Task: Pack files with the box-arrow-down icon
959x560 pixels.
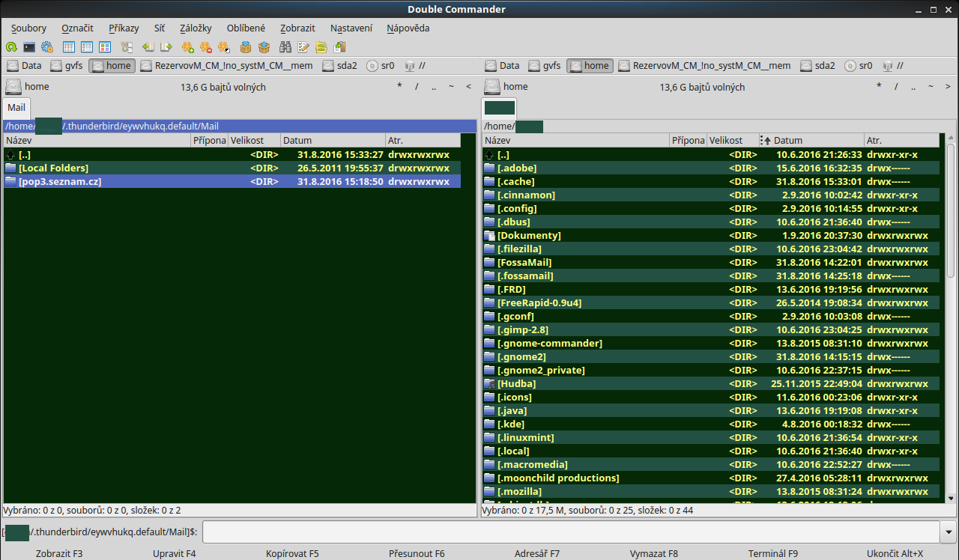Action: [x=246, y=47]
